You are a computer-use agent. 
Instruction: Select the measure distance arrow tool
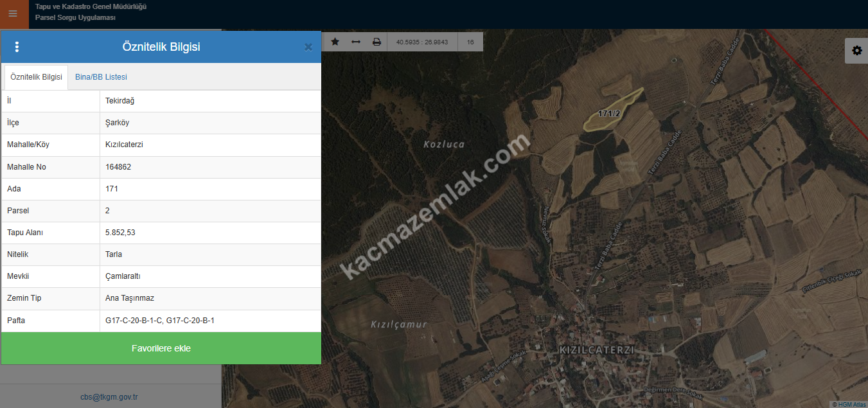(x=356, y=42)
